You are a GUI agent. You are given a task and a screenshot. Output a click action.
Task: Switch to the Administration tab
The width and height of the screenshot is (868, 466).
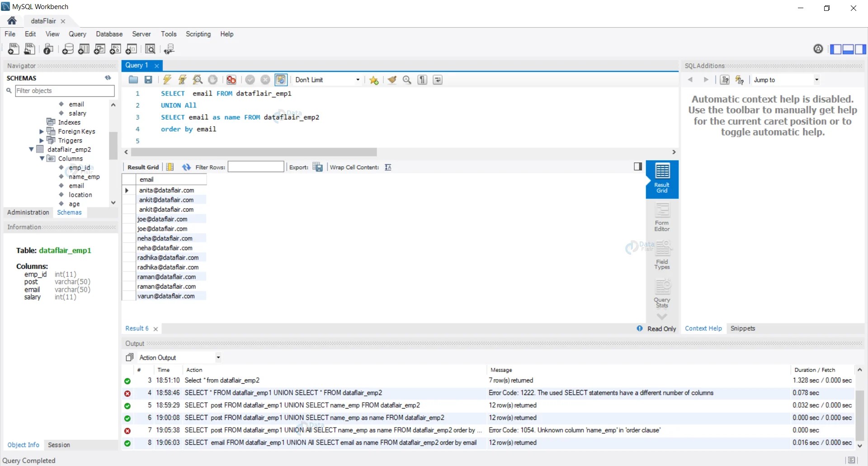28,212
